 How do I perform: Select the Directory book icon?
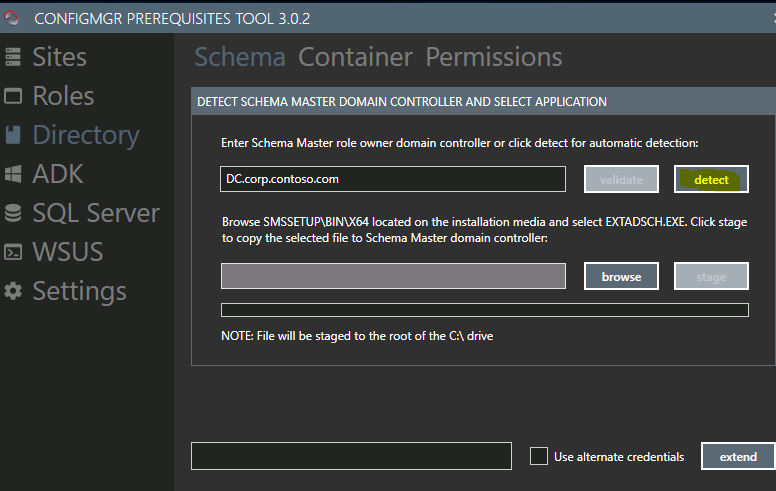point(13,135)
